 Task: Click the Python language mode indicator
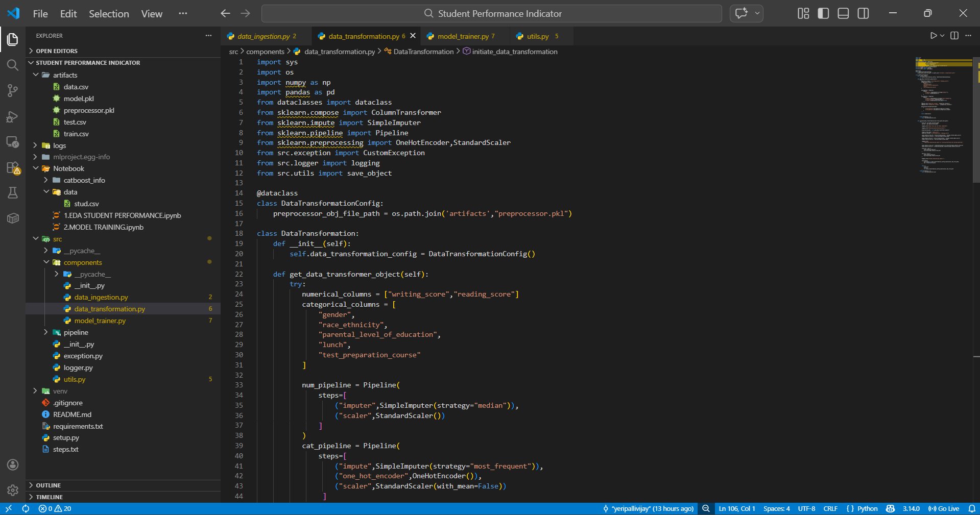[867, 508]
